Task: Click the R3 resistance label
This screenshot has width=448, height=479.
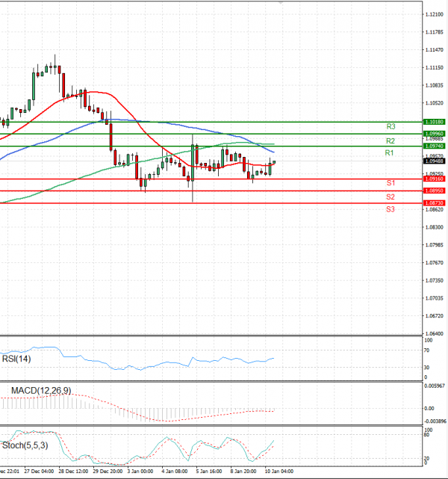Action: [391, 126]
